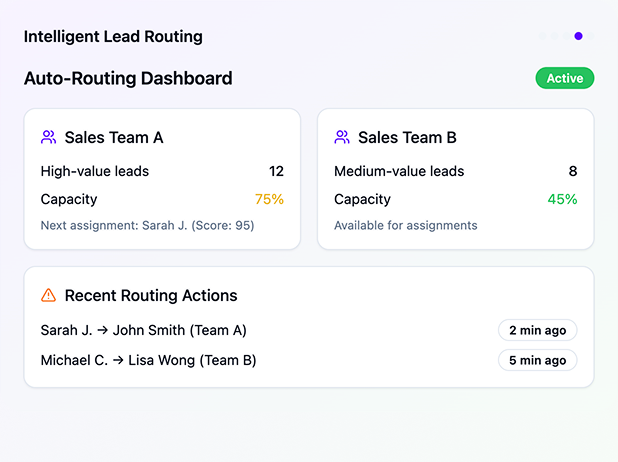
Task: Click the 45% capacity value for Team B
Action: tap(562, 199)
